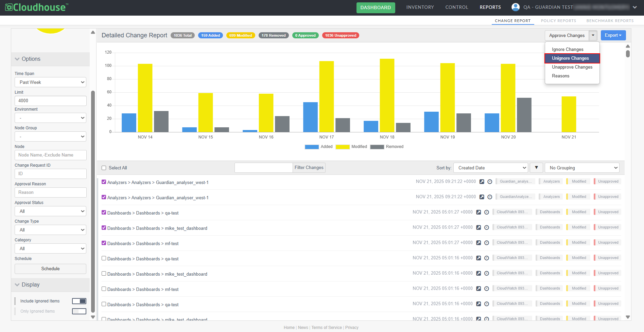644x332 pixels.
Task: Uncheck the first Guardian_analyser_west-1 row
Action: point(104,182)
